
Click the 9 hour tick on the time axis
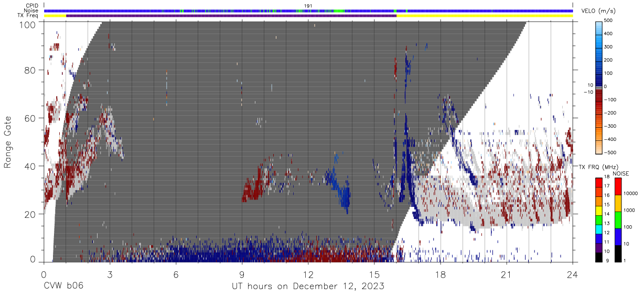point(242,274)
